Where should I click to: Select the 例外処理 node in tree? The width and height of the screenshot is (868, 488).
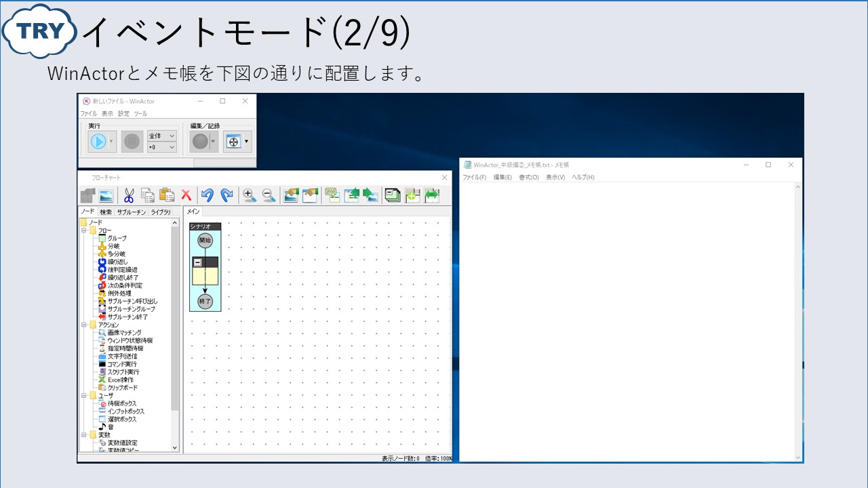click(x=119, y=293)
